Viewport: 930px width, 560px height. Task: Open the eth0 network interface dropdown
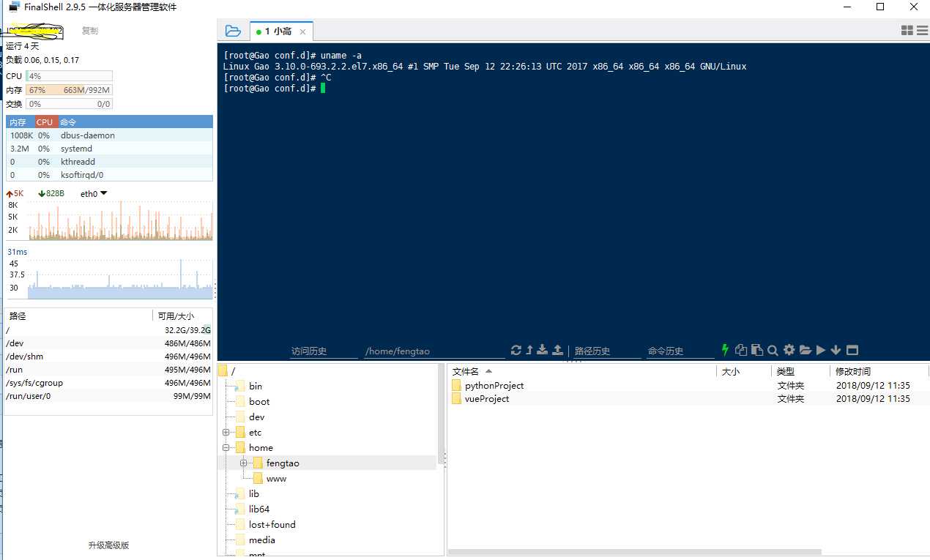coord(94,194)
